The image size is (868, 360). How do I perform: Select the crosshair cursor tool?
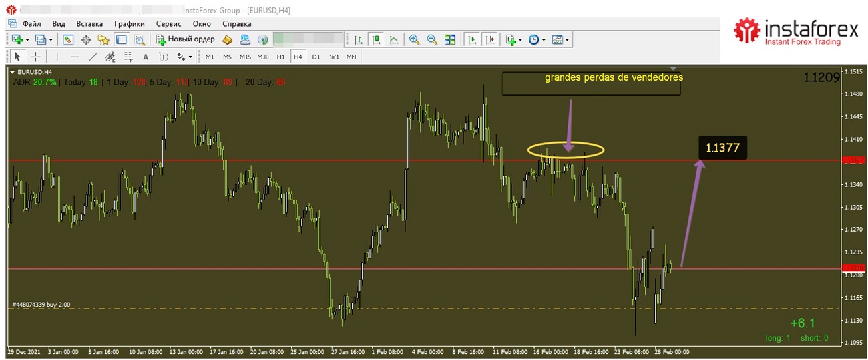pyautogui.click(x=36, y=57)
